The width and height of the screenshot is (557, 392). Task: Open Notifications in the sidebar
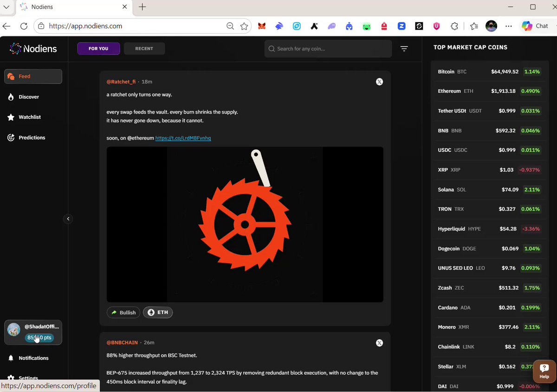pos(33,358)
